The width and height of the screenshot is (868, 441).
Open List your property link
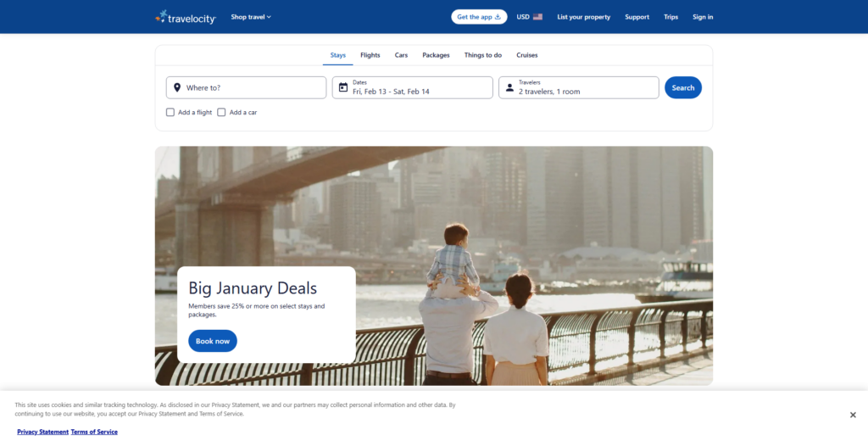pyautogui.click(x=583, y=17)
